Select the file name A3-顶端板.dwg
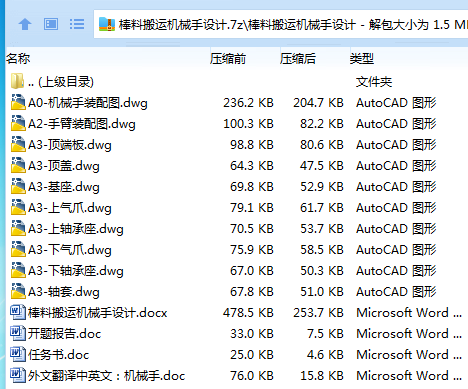This screenshot has height=389, width=468. point(70,145)
